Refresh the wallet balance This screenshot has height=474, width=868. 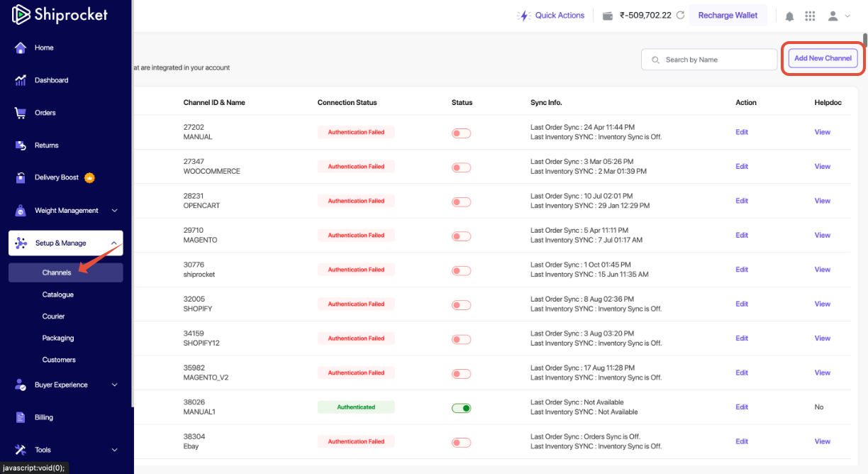[x=680, y=16]
